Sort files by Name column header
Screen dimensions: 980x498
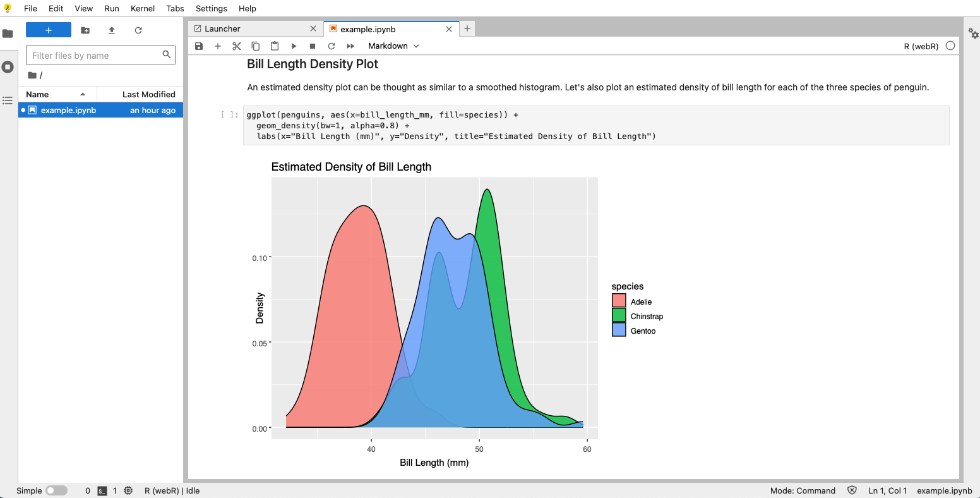click(38, 94)
